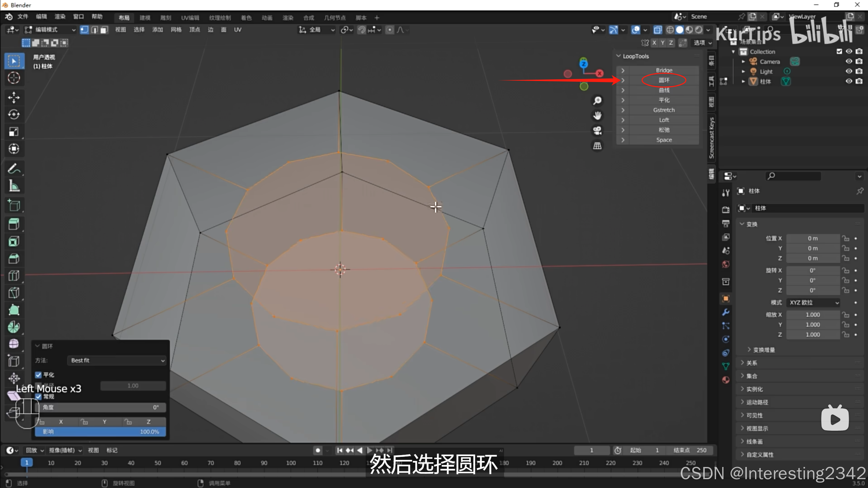Screen dimensions: 868x488
Task: Uncheck the 平化 checkbox
Action: (x=38, y=375)
